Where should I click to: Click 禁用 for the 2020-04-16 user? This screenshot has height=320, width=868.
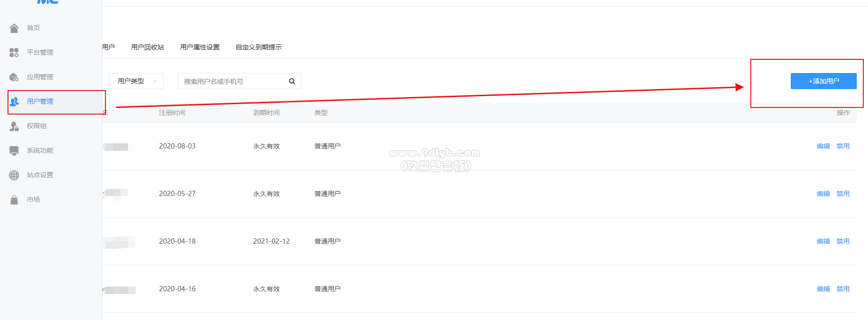click(x=843, y=289)
